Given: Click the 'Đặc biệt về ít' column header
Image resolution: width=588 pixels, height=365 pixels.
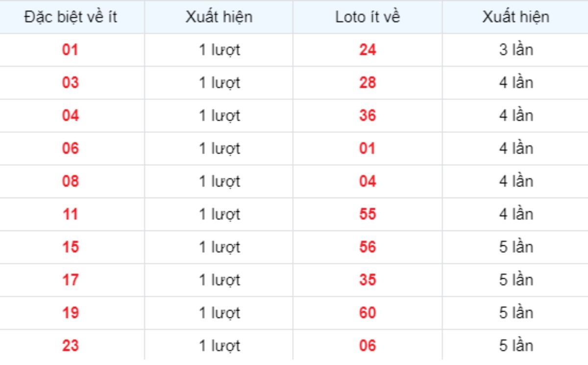Looking at the screenshot, I should (71, 17).
